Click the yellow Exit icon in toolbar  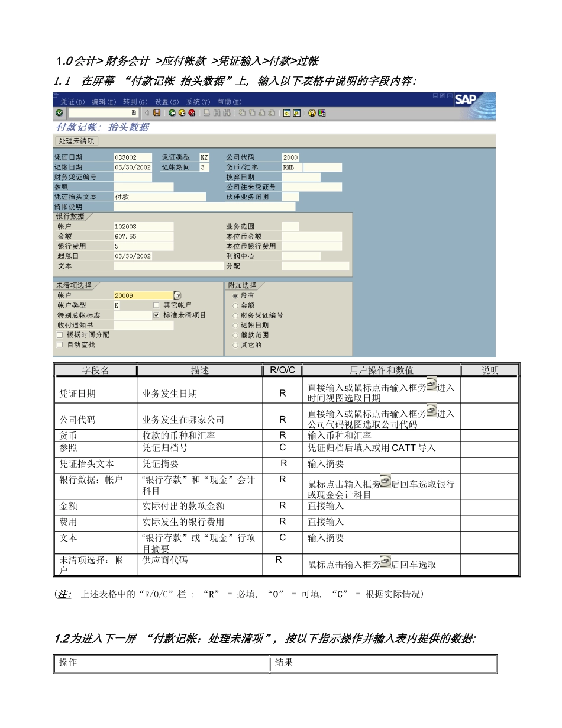pyautogui.click(x=182, y=112)
